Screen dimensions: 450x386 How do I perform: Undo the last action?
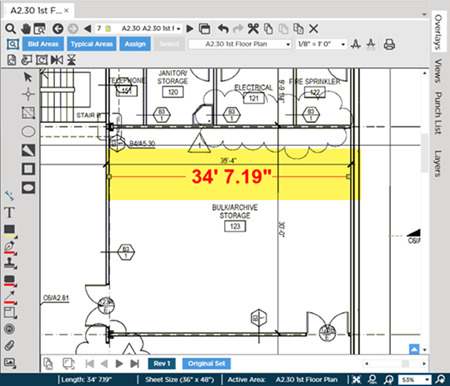click(x=223, y=29)
